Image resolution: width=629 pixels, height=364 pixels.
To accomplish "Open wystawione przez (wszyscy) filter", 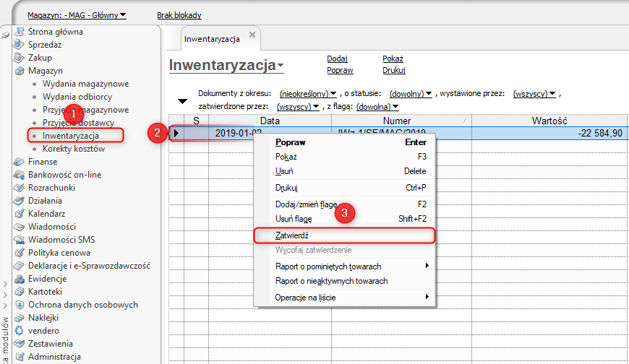I will tap(534, 94).
